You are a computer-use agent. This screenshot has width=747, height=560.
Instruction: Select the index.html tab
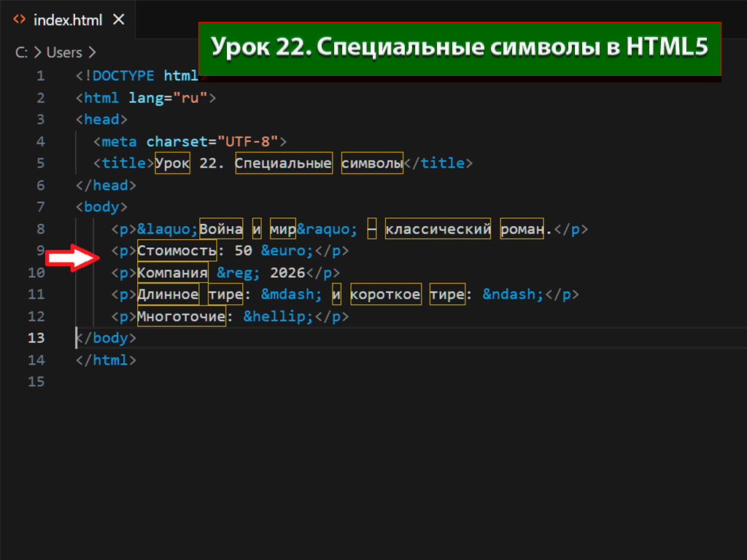[x=68, y=19]
